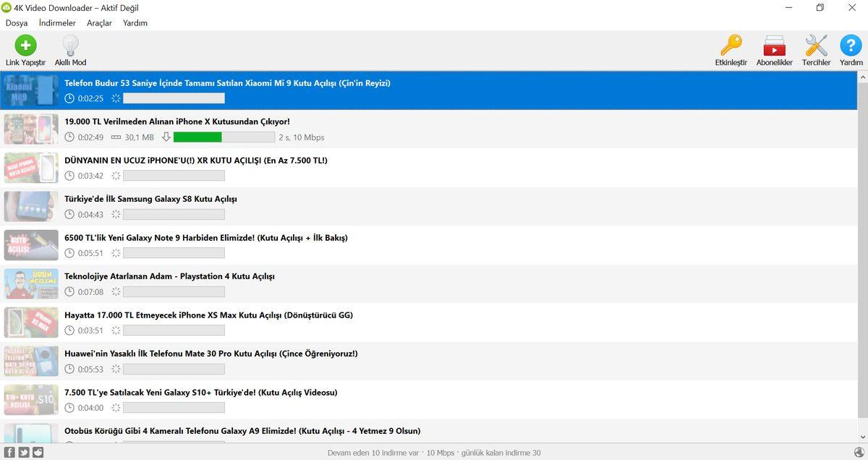Click the green Link Yapıştır button
This screenshot has height=460, width=868.
(x=25, y=46)
